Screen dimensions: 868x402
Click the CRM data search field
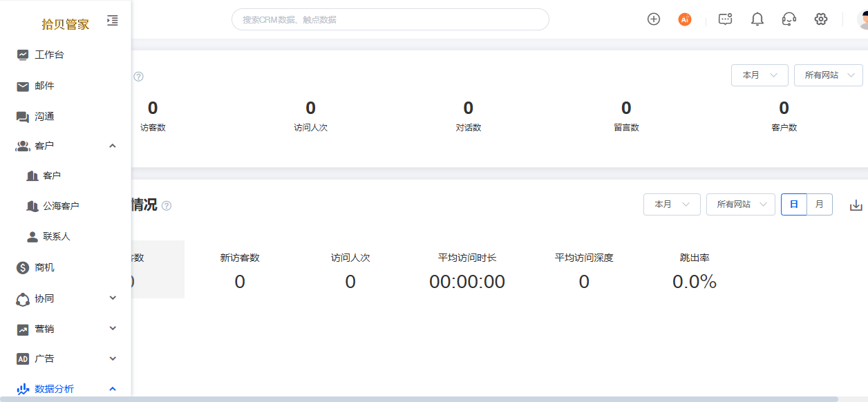tap(390, 19)
